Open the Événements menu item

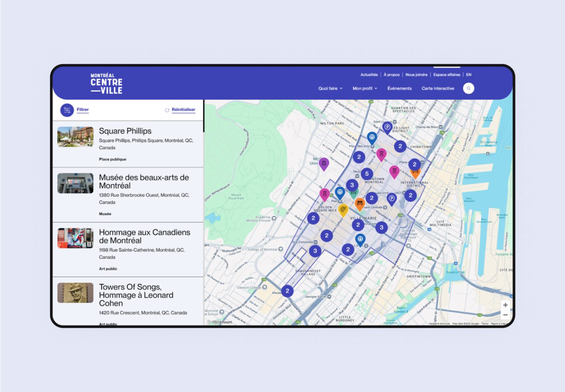point(399,88)
